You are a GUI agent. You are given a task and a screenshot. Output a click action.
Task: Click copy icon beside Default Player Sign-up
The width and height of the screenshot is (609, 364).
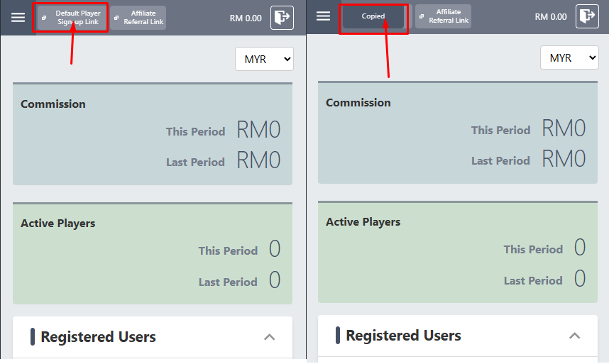44,18
